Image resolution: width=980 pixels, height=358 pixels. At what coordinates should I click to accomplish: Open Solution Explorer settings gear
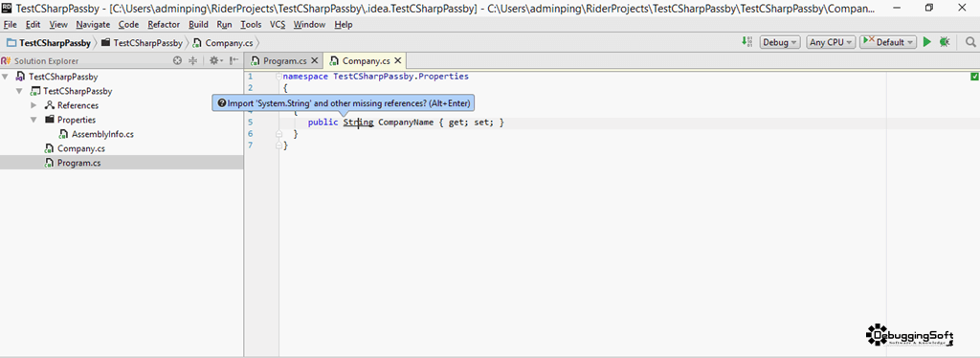click(x=215, y=60)
